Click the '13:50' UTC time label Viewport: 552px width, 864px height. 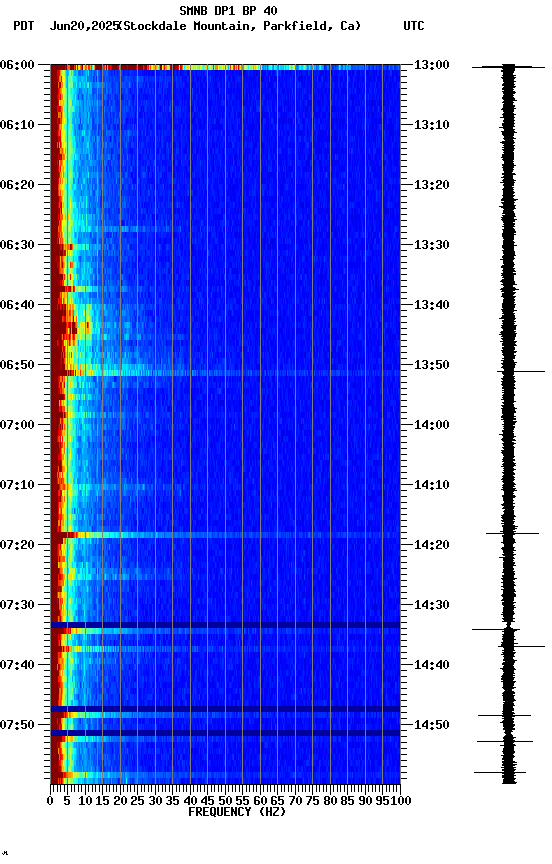[x=432, y=365]
